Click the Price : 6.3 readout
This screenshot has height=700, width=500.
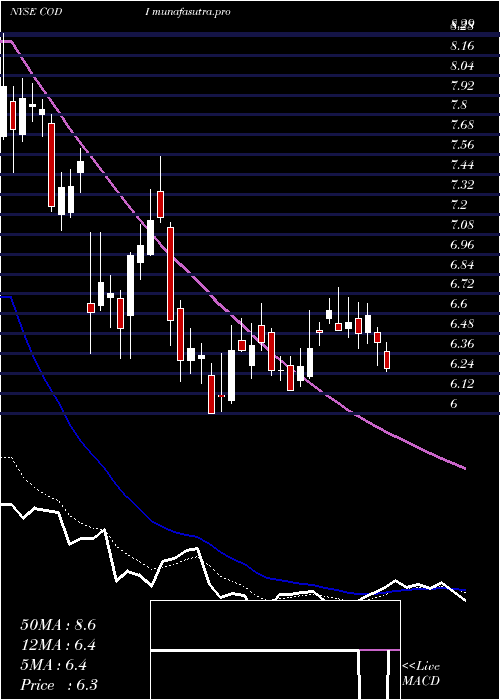pos(58,685)
